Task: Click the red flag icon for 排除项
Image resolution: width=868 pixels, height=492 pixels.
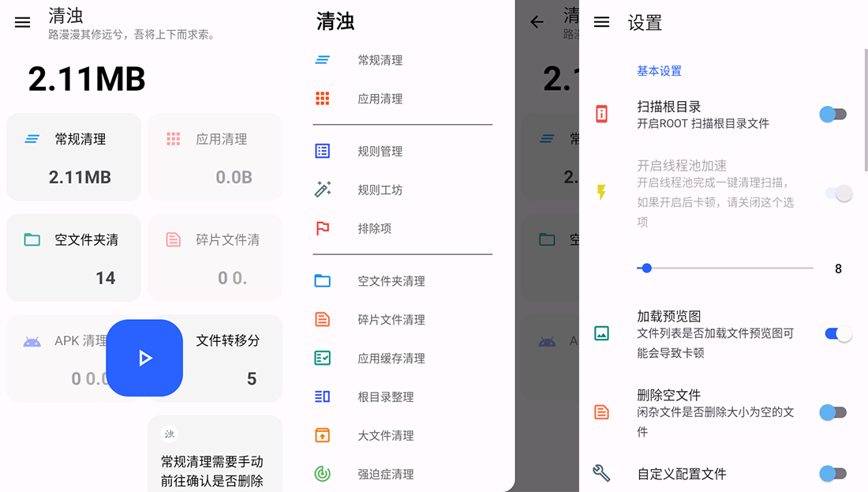Action: click(324, 228)
